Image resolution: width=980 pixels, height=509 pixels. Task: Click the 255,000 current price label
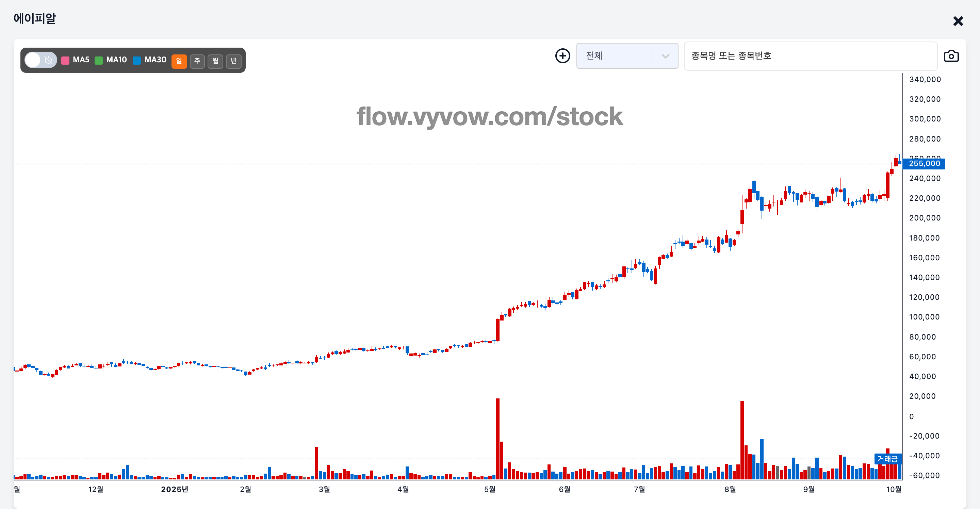[x=924, y=164]
